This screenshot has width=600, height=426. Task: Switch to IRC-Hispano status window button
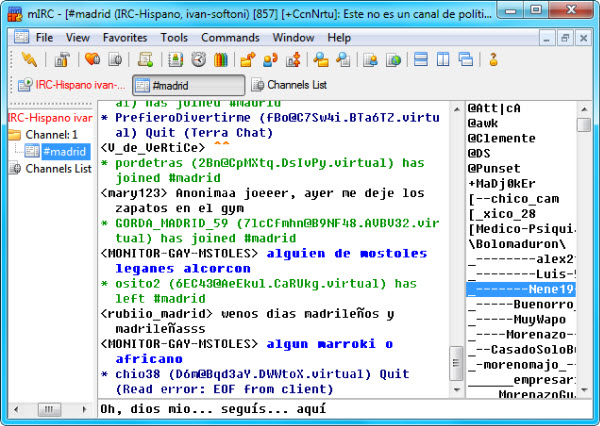[x=71, y=85]
